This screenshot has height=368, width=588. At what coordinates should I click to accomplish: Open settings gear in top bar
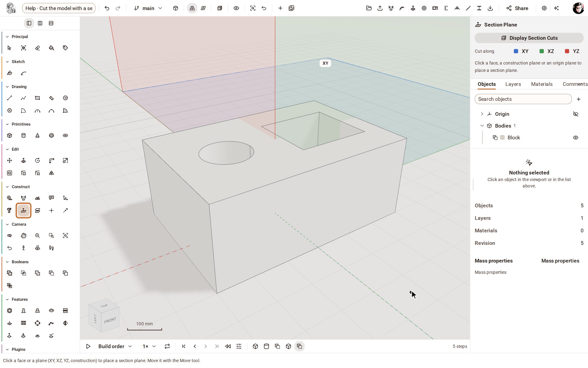point(544,8)
